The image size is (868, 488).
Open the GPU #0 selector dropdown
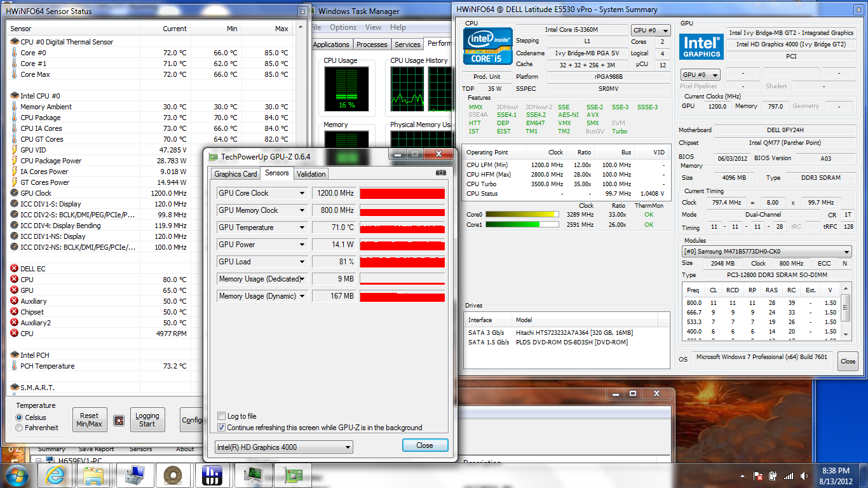tap(700, 74)
